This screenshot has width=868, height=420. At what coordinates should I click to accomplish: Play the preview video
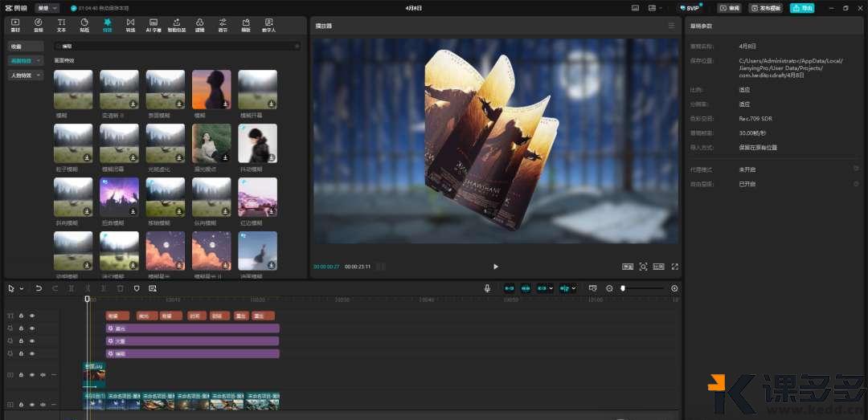point(495,267)
